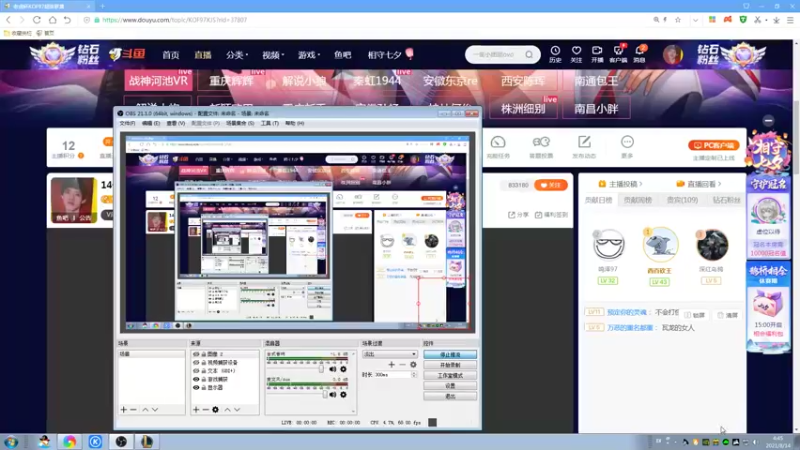Switch to 贡献周榜 weekly ranking tab
The height and width of the screenshot is (450, 800).
click(x=638, y=201)
